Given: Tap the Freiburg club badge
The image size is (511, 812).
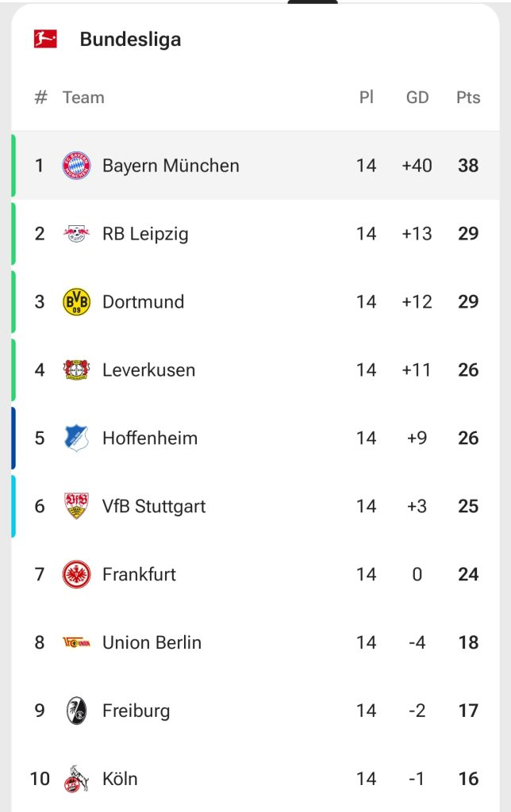Looking at the screenshot, I should point(76,710).
